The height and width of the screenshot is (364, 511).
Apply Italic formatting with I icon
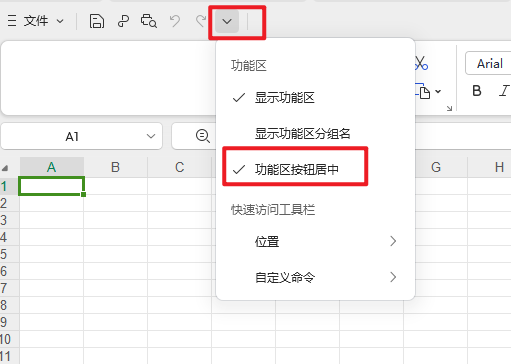tap(504, 91)
